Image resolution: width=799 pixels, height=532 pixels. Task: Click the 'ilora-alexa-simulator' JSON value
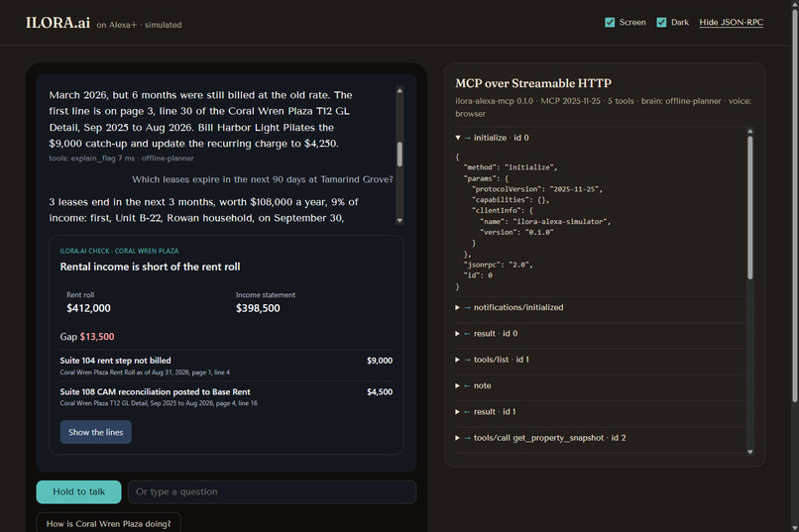[x=561, y=222]
